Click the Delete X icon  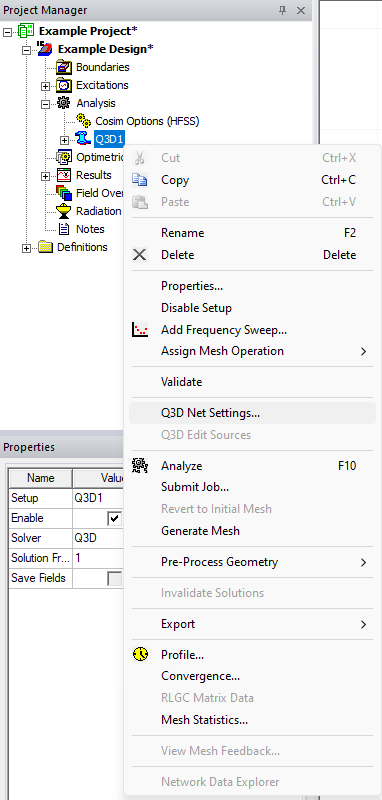click(139, 255)
